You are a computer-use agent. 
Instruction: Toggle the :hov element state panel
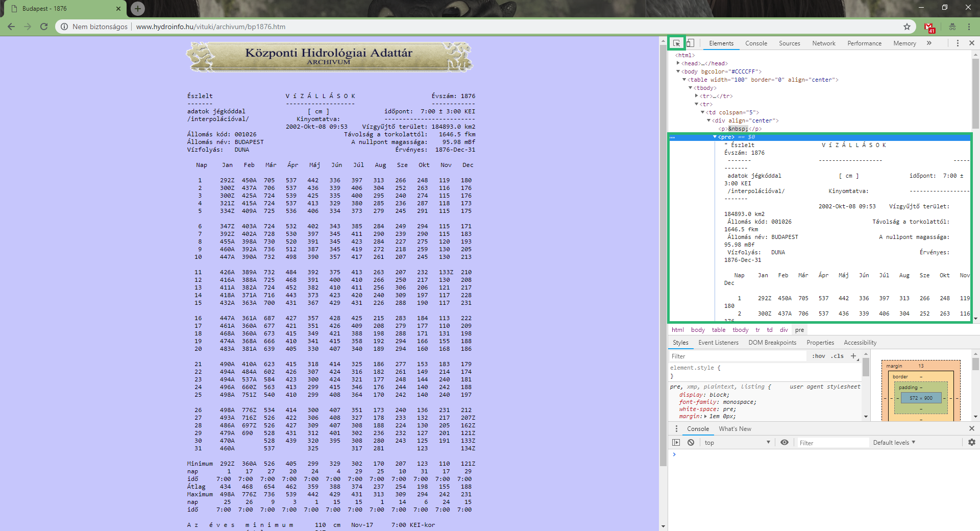click(x=818, y=356)
